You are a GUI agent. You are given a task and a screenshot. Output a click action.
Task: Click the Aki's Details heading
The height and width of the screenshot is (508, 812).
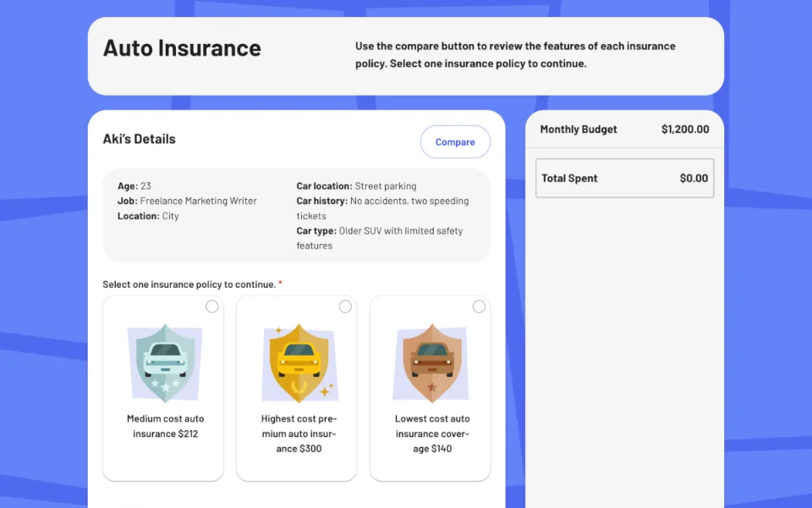tap(140, 139)
